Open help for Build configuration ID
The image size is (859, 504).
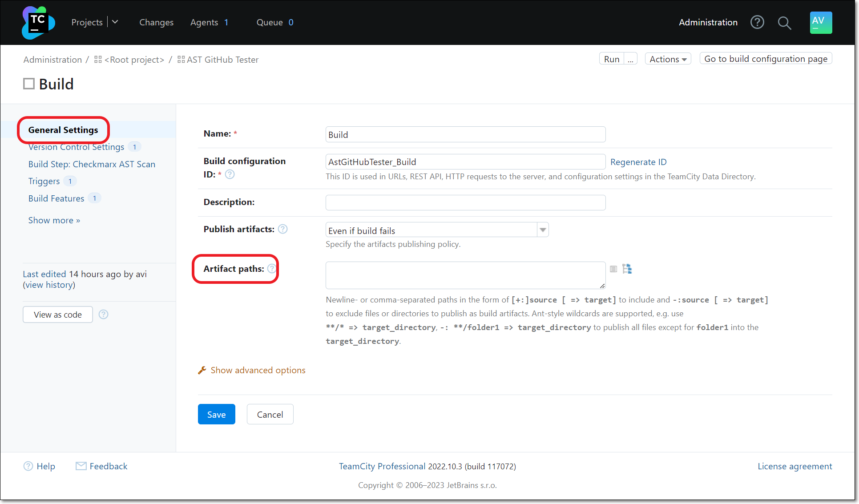[230, 174]
